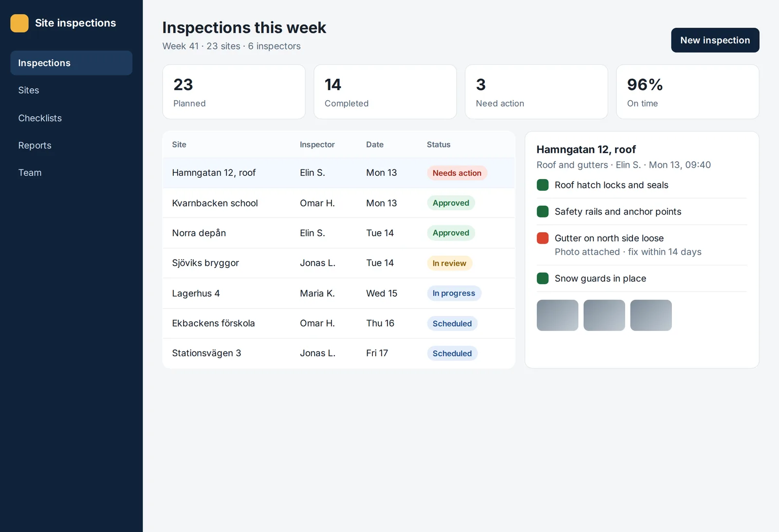
Task: Select the 14 Completed stat card
Action: (385, 92)
